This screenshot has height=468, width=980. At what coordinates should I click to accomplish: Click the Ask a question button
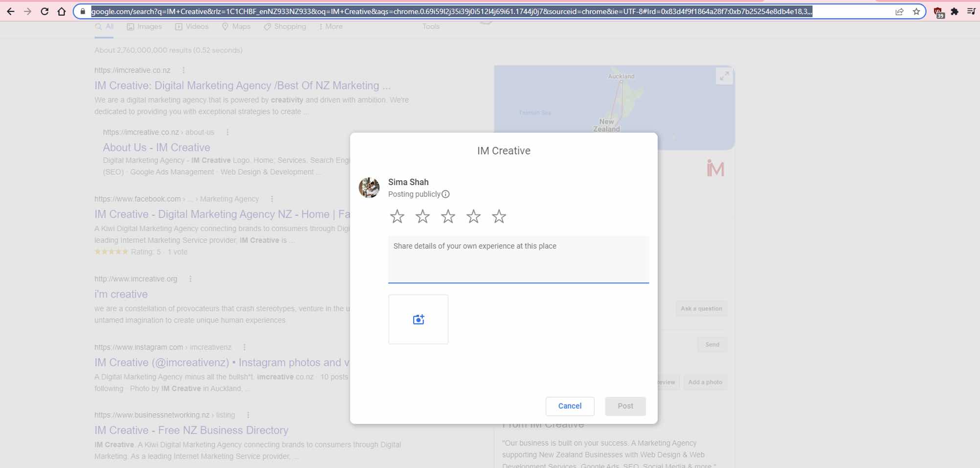(x=701, y=308)
